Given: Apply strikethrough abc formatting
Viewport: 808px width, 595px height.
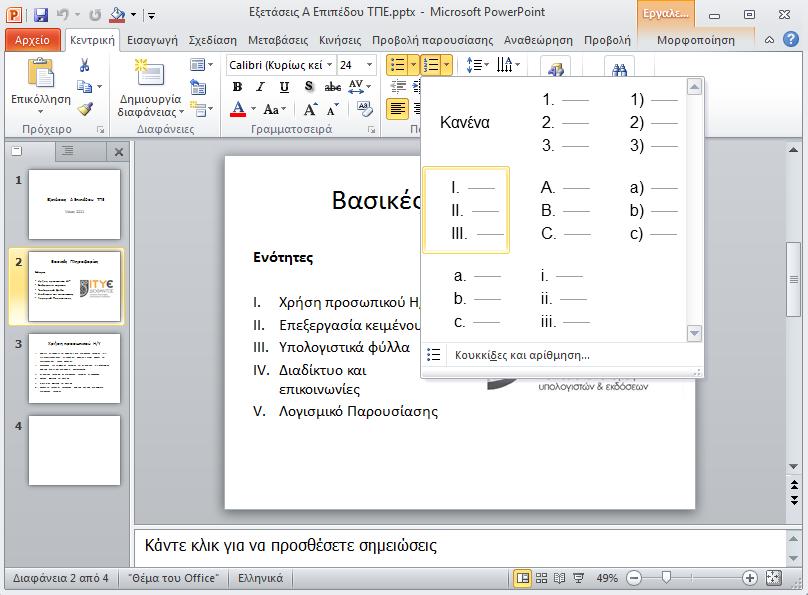Looking at the screenshot, I should [x=332, y=87].
